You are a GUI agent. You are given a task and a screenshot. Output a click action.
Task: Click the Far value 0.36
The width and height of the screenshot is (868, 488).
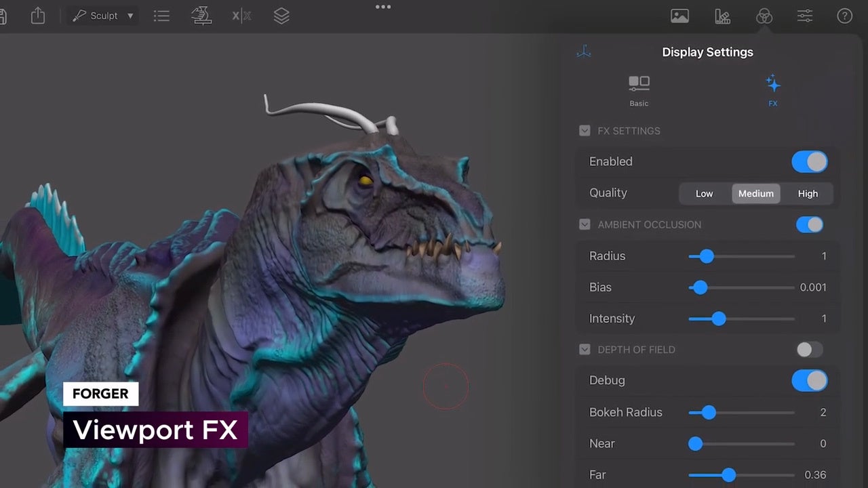tap(815, 475)
